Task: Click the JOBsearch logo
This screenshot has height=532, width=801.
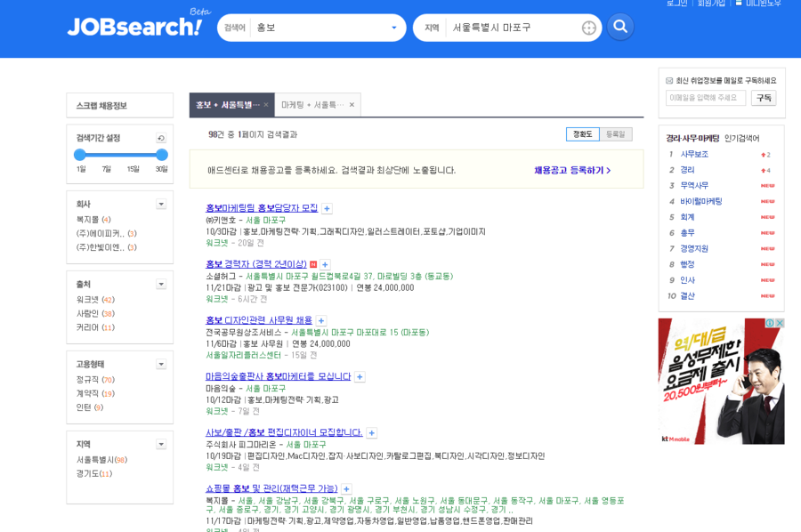Action: point(134,26)
